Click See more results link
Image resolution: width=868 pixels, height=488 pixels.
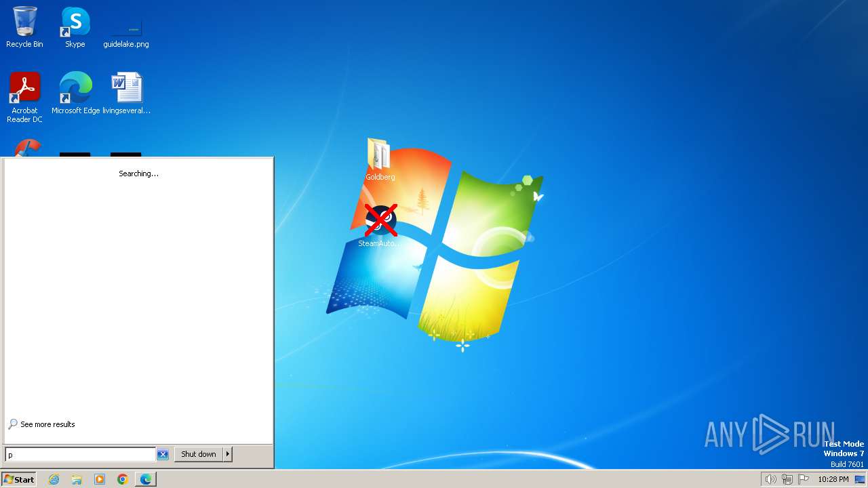pyautogui.click(x=47, y=424)
